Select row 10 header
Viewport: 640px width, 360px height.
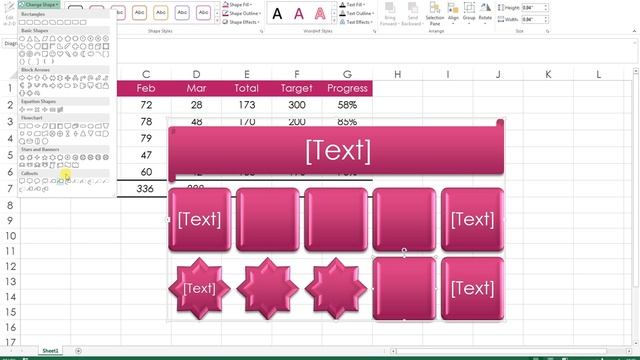click(x=11, y=236)
